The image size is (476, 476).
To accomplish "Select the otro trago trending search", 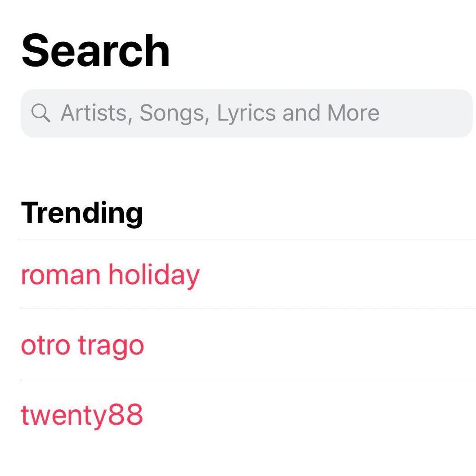I will coord(82,346).
